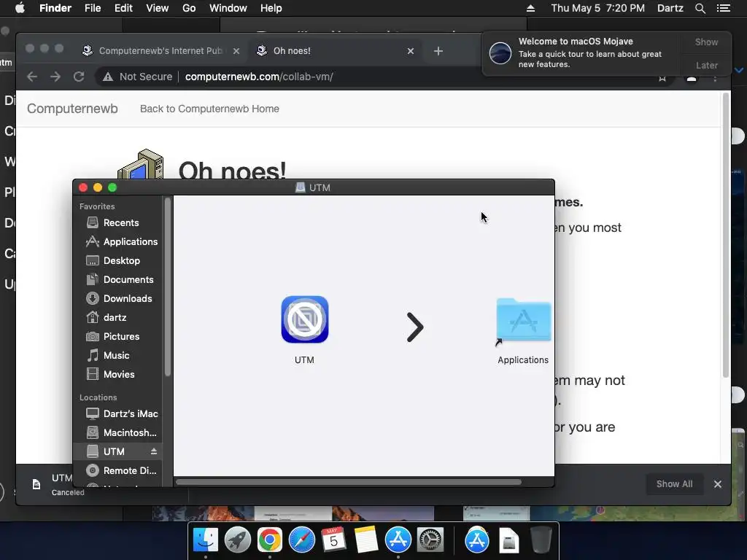Close the Computernewb's Internet Pub tab
The image size is (747, 560).
click(236, 51)
